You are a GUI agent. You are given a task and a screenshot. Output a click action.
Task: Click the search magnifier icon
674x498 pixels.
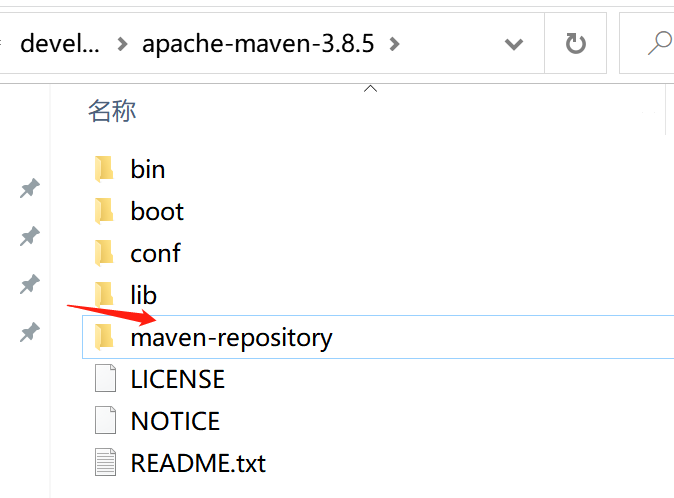point(659,44)
